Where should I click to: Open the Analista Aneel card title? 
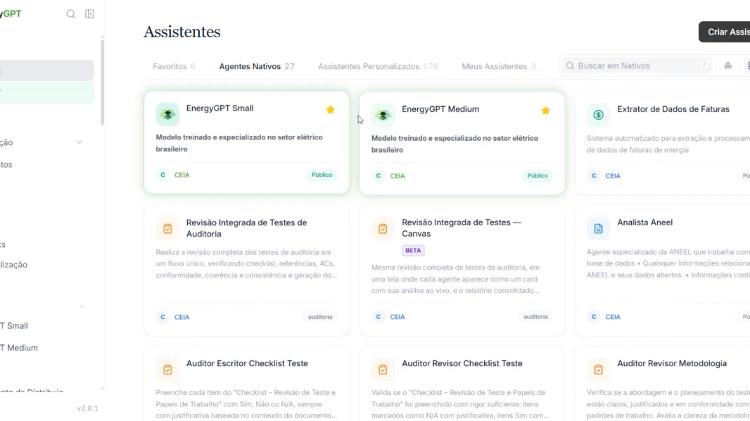(x=645, y=222)
